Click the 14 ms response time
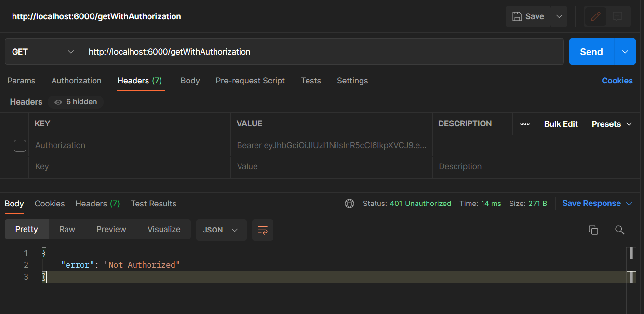Image resolution: width=644 pixels, height=314 pixels. 491,204
